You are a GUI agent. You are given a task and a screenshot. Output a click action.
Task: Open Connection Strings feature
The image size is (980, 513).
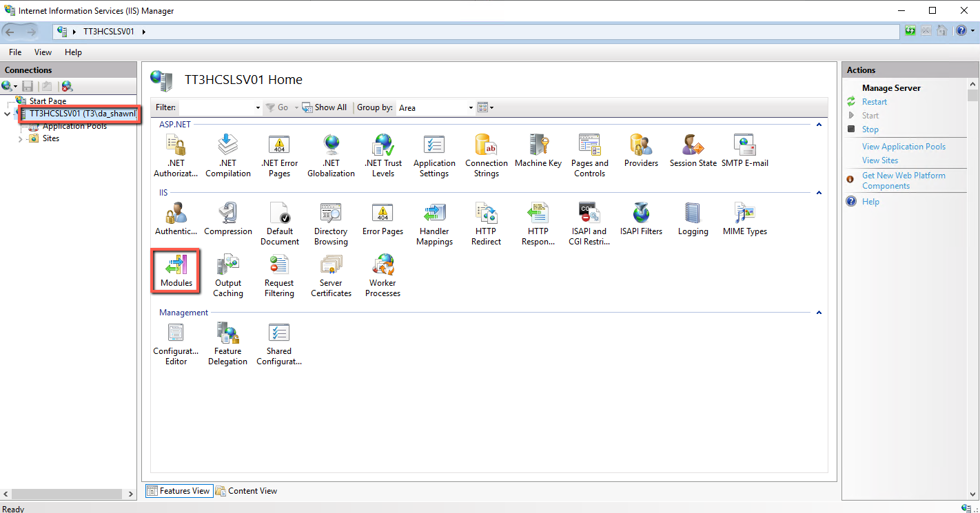(x=487, y=155)
